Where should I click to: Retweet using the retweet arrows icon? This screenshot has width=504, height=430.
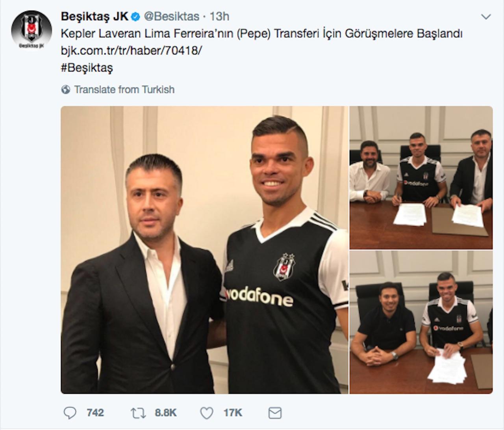(138, 413)
